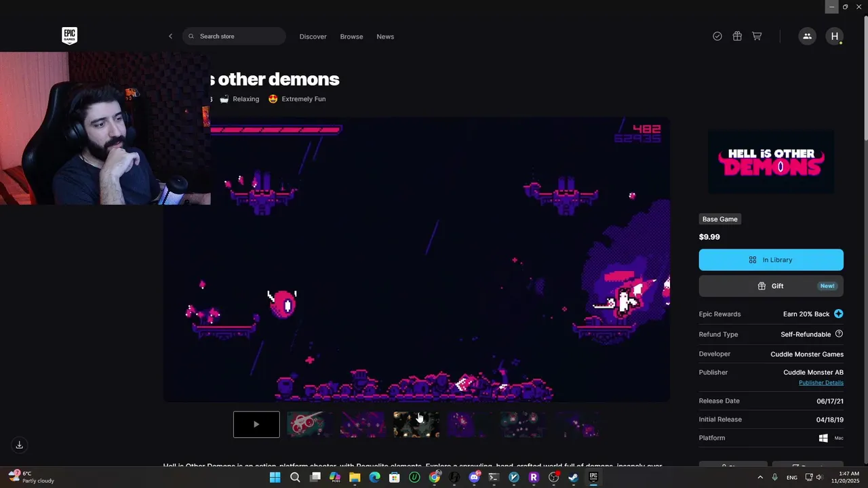The width and height of the screenshot is (868, 488).
Task: Click the In Library button
Action: [x=771, y=260]
